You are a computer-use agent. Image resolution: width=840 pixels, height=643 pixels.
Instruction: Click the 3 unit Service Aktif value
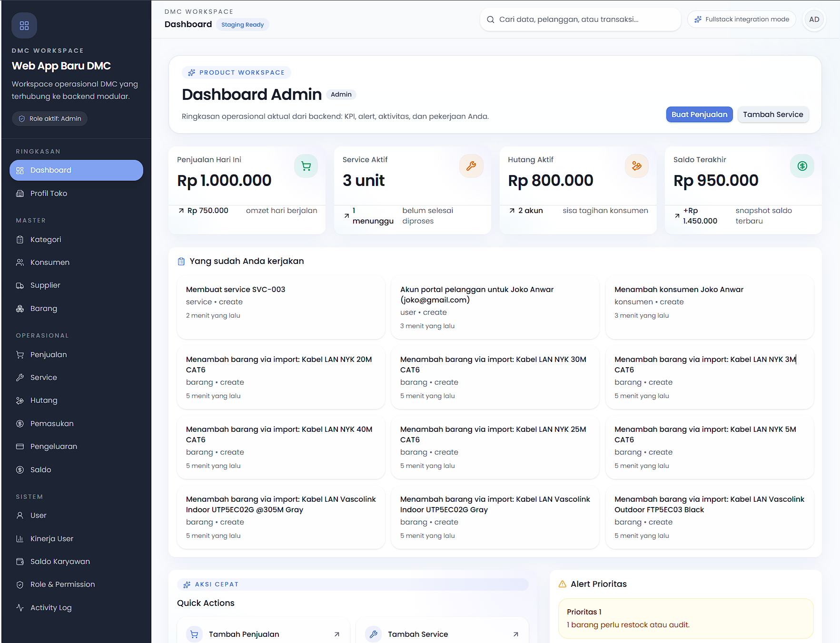[364, 181]
